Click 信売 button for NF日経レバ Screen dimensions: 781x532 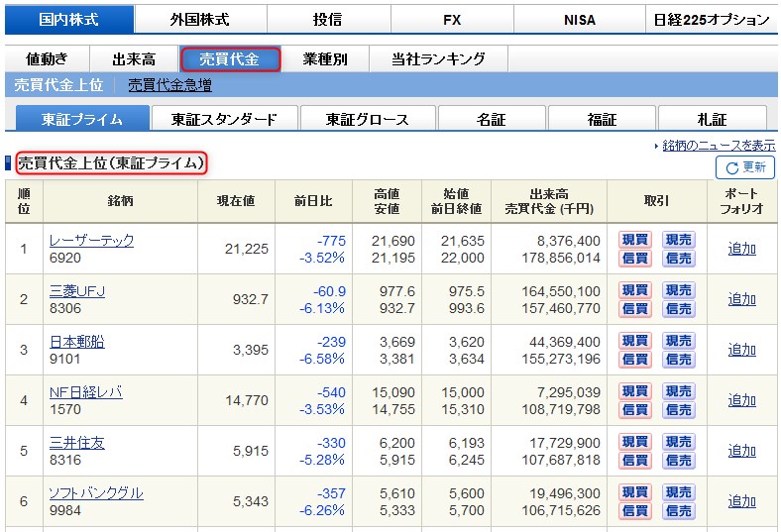point(678,410)
